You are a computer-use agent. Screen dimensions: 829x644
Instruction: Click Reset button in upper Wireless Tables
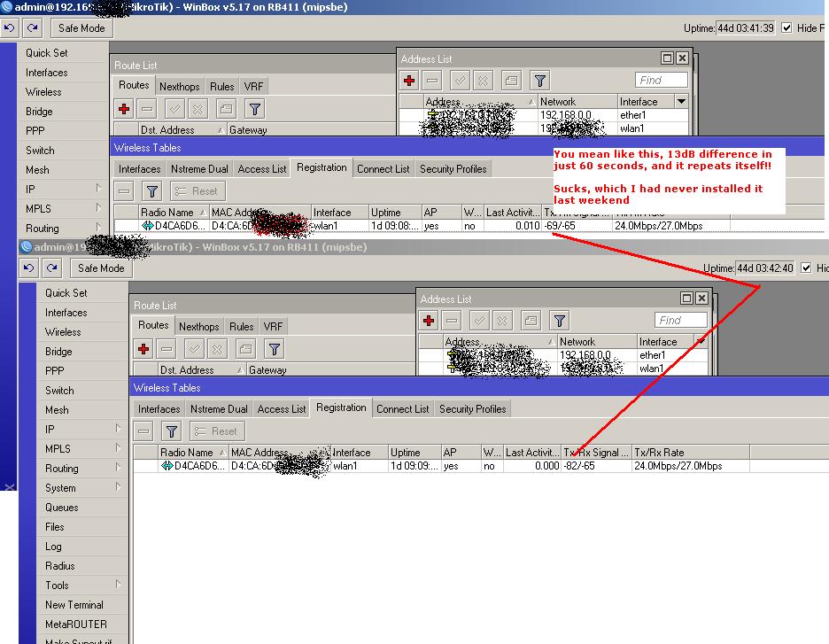coord(198,190)
